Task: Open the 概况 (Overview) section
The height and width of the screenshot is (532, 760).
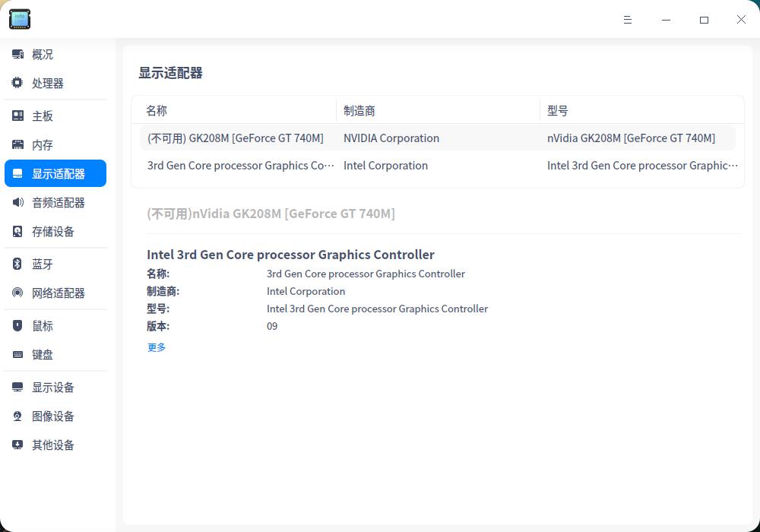Action: coord(43,54)
